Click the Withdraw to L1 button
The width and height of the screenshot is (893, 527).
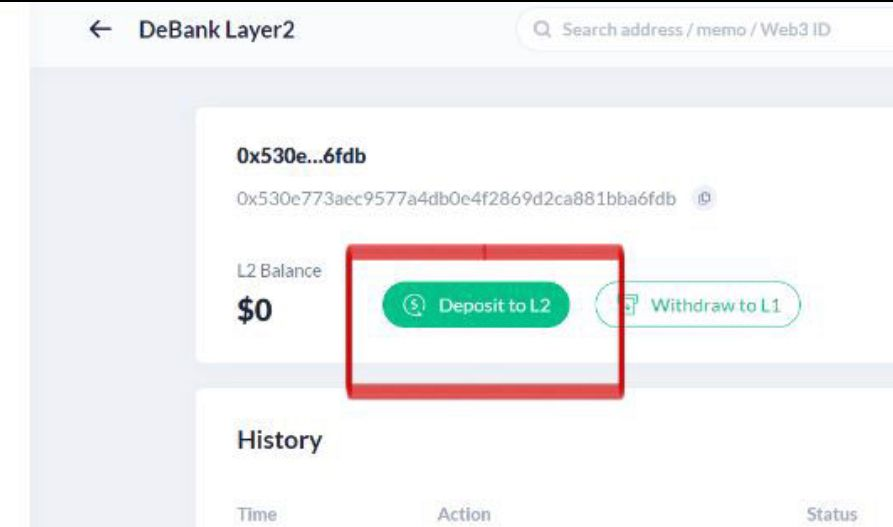(698, 305)
